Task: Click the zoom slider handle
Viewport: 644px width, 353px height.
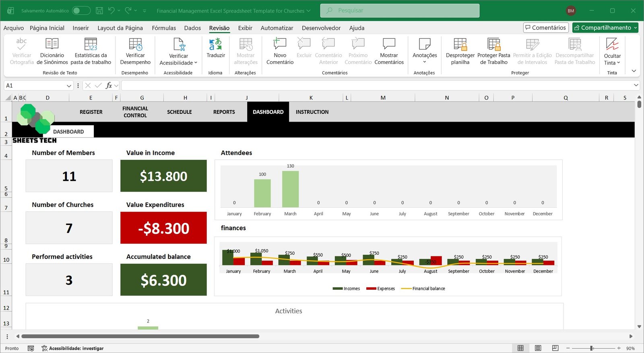Action: pyautogui.click(x=592, y=348)
